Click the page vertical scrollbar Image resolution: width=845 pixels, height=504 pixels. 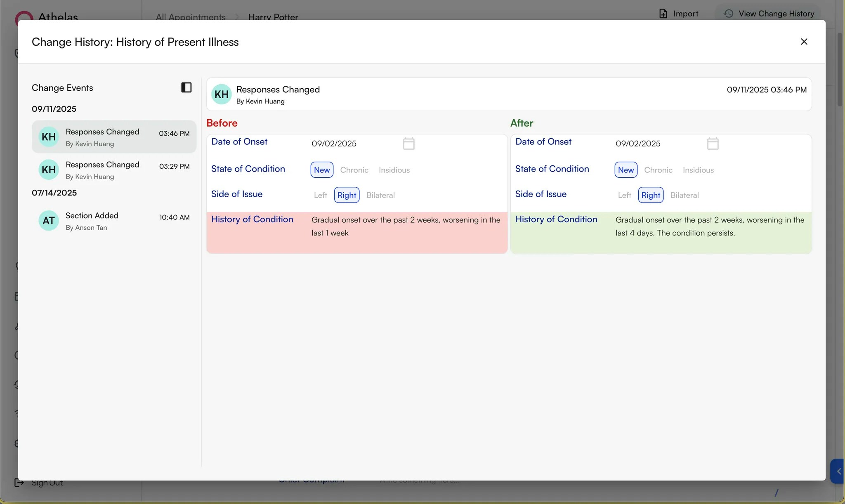click(x=840, y=70)
